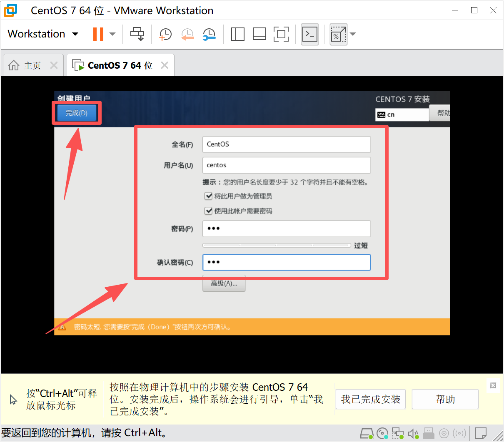
Task: Click the message log icon in status bar
Action: [481, 433]
